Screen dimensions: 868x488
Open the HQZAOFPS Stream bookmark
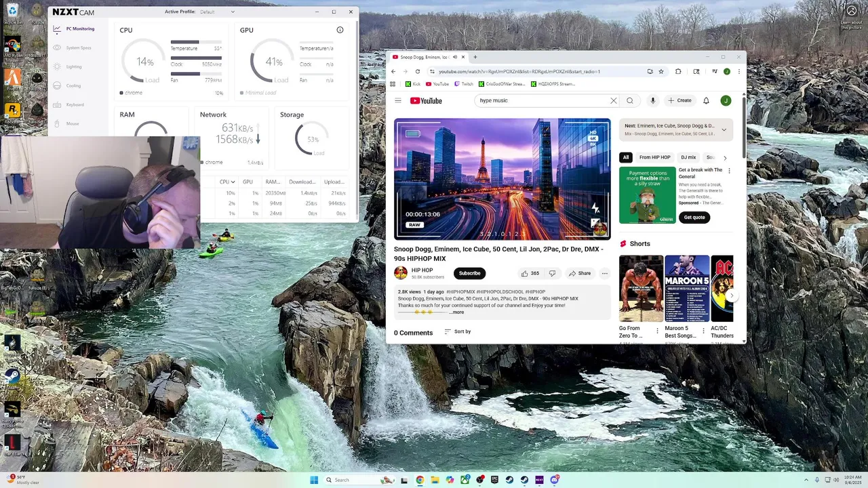(553, 84)
